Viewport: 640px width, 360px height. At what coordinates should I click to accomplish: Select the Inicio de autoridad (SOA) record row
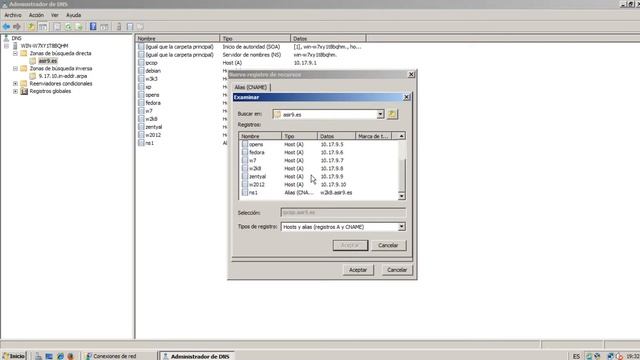coord(251,47)
